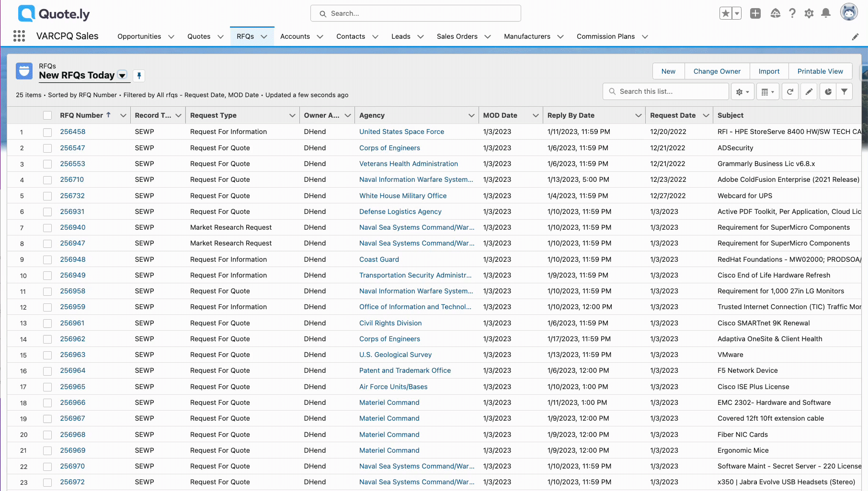This screenshot has height=491, width=868.
Task: Click Change Owner button
Action: pos(717,71)
